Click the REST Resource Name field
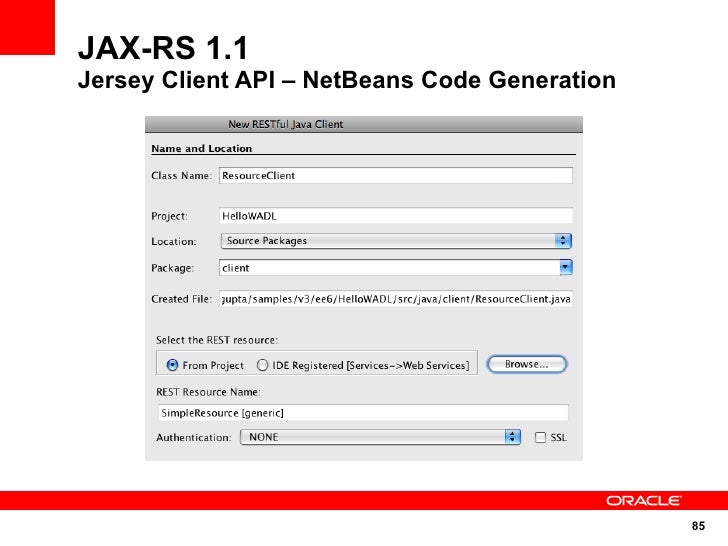Image resolution: width=728 pixels, height=546 pixels. [363, 413]
